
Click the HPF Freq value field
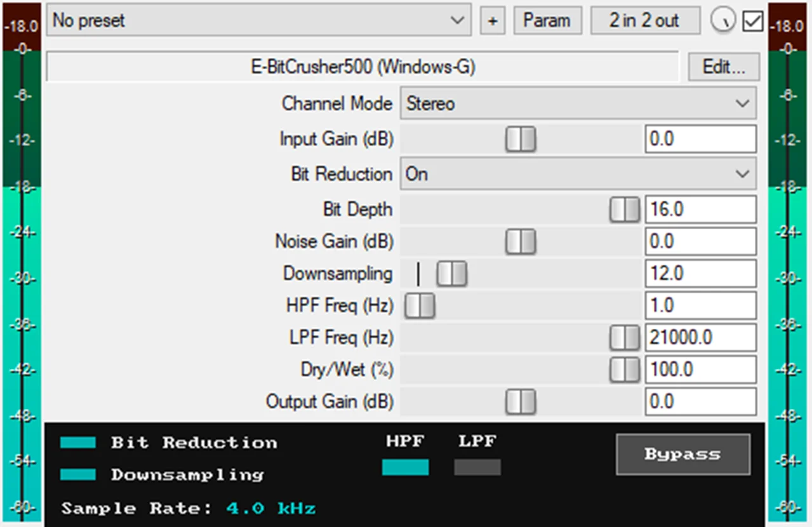pos(701,306)
